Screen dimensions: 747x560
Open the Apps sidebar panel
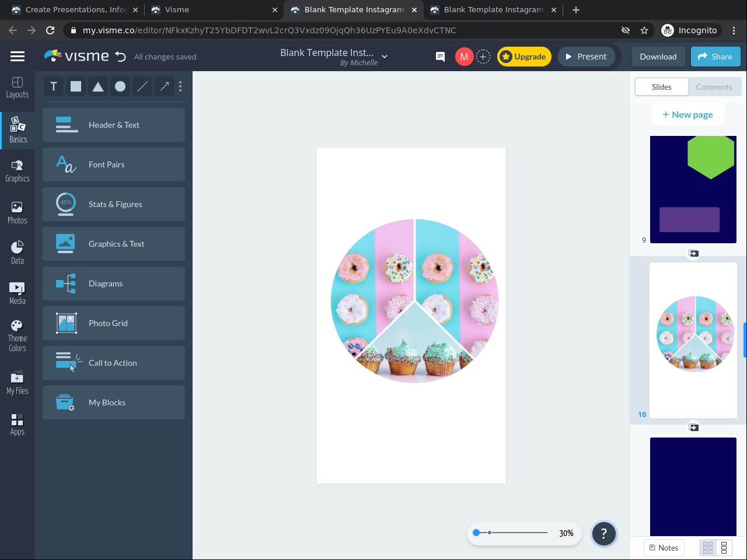(18, 424)
